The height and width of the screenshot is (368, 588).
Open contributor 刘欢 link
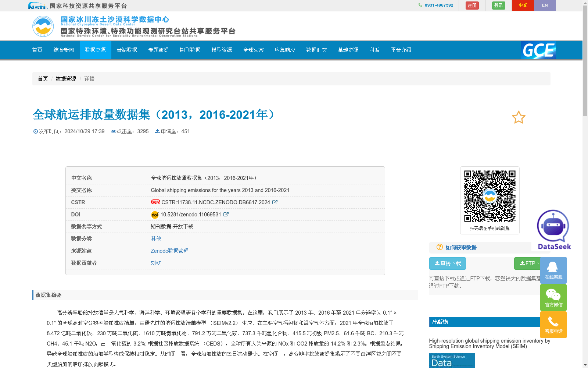click(156, 263)
